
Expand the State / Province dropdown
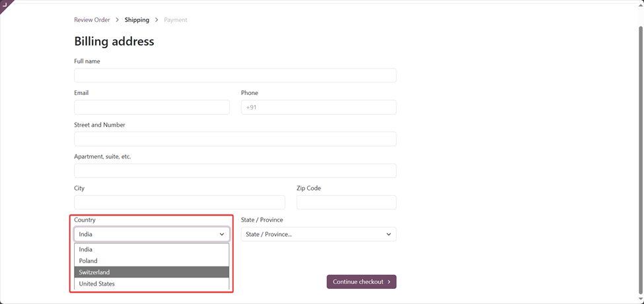tap(319, 234)
